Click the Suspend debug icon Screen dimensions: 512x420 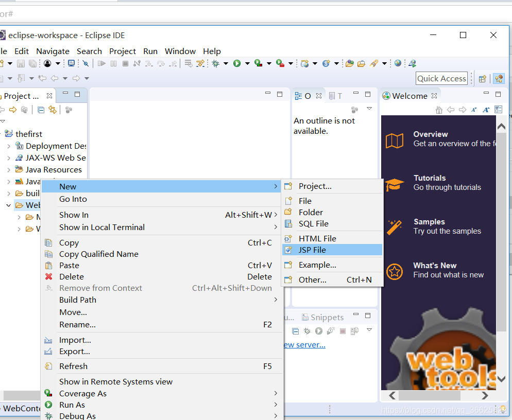[113, 63]
